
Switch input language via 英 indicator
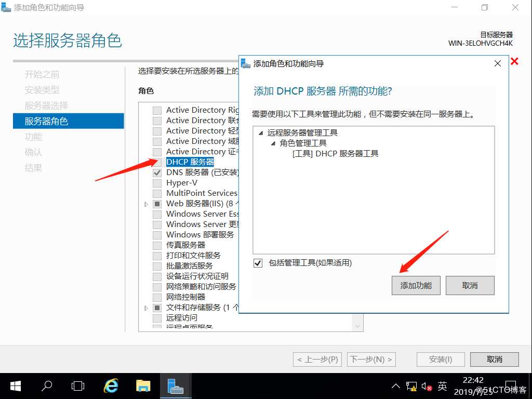pos(442,386)
